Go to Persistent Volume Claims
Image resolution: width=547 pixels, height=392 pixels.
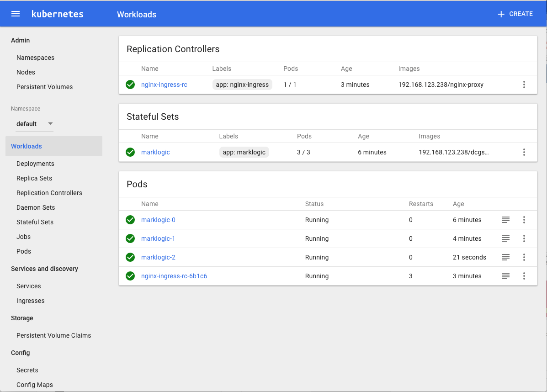[x=53, y=335]
